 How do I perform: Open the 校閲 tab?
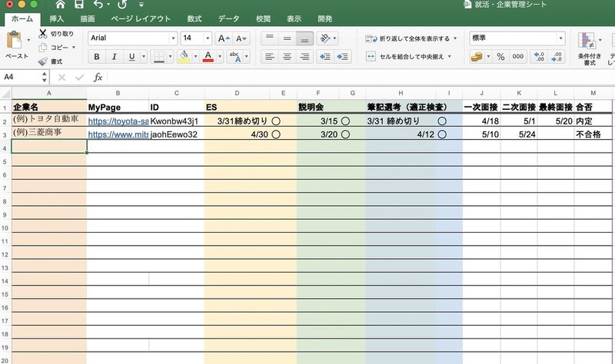[x=263, y=18]
